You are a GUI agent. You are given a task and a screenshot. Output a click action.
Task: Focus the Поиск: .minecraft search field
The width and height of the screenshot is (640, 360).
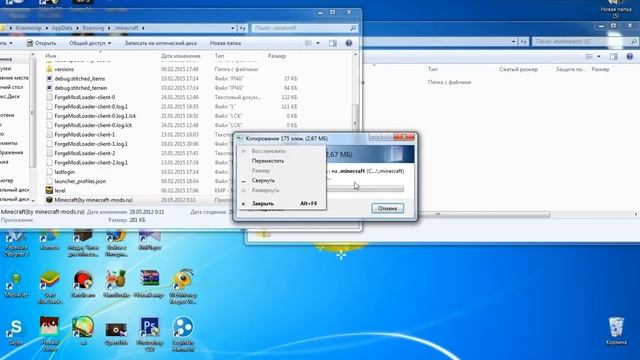tap(300, 28)
